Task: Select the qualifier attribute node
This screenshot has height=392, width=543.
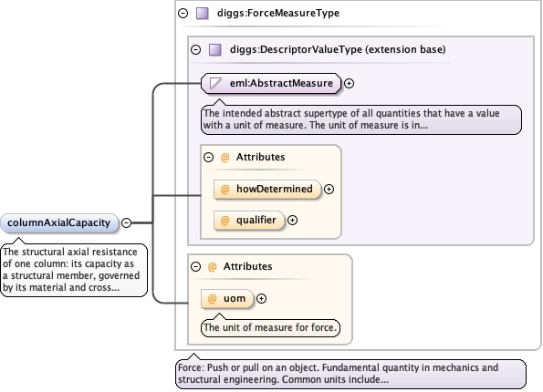Action: pos(249,221)
